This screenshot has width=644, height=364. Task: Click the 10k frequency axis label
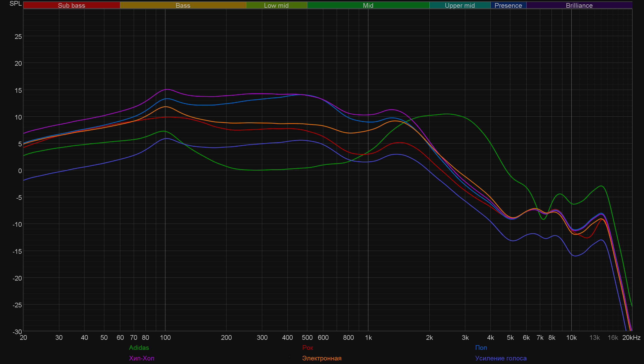[x=571, y=337]
